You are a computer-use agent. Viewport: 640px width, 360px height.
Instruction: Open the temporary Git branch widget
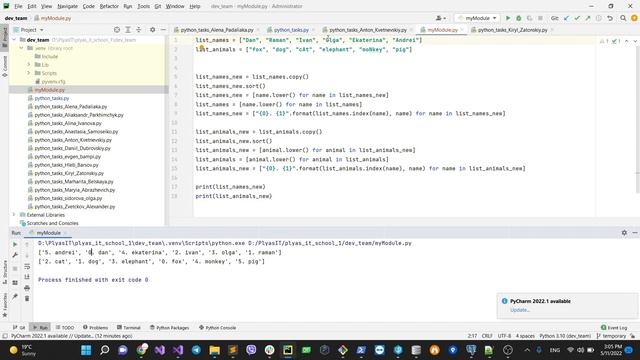click(x=611, y=336)
